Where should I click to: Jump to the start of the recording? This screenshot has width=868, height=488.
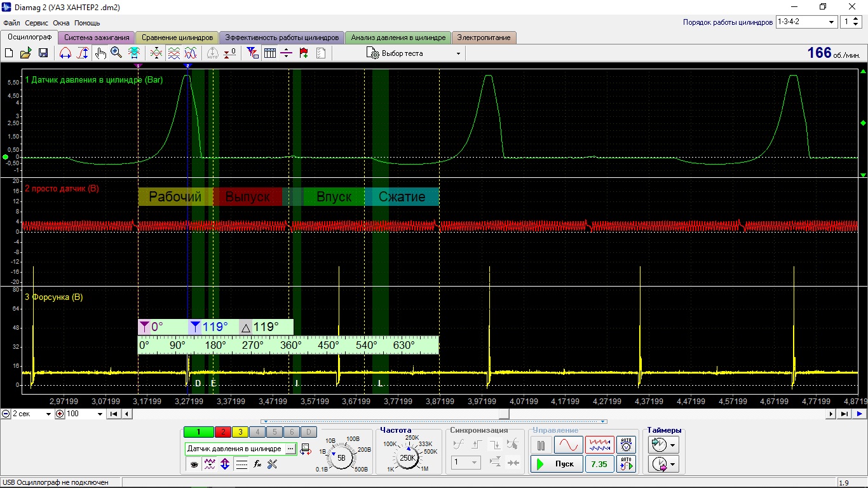click(114, 414)
